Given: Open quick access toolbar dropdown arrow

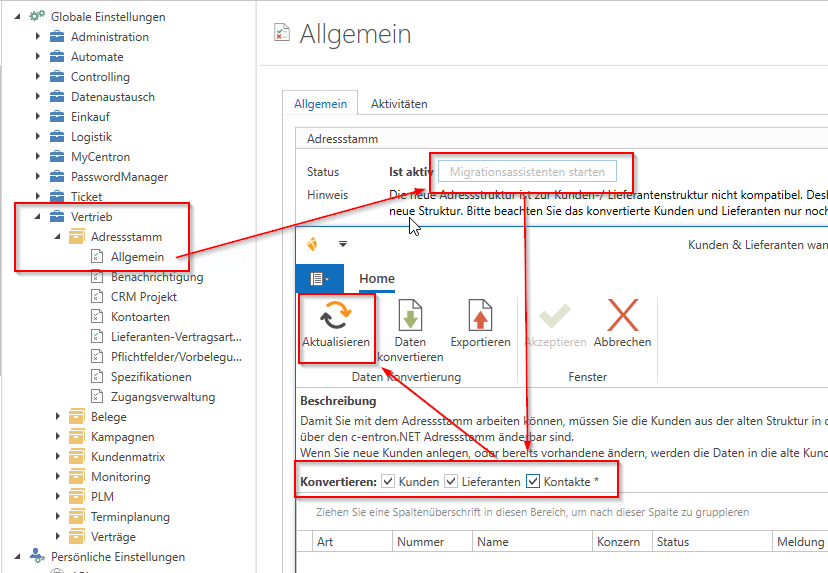Looking at the screenshot, I should (343, 243).
